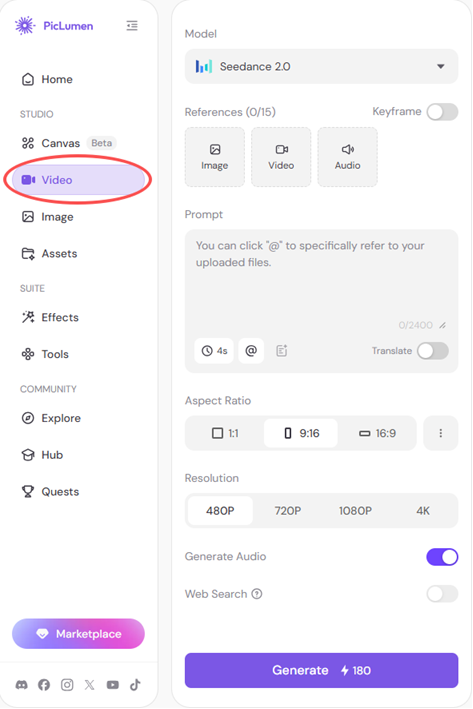Click the YouTube icon in footer
This screenshot has width=473, height=709.
click(x=113, y=685)
